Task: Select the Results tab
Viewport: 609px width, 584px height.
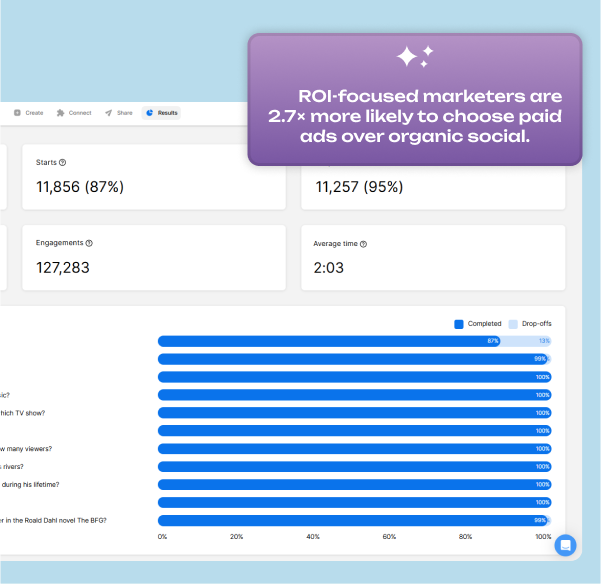Action: 162,113
